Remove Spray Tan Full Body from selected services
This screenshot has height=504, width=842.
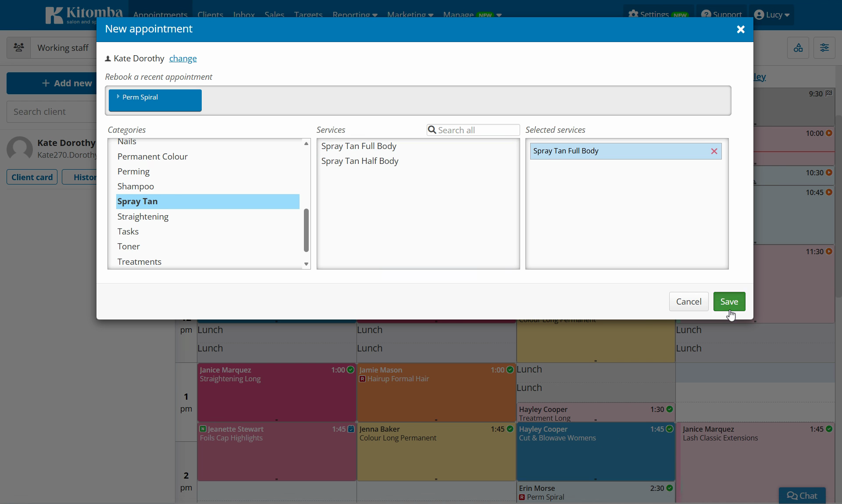pos(714,151)
